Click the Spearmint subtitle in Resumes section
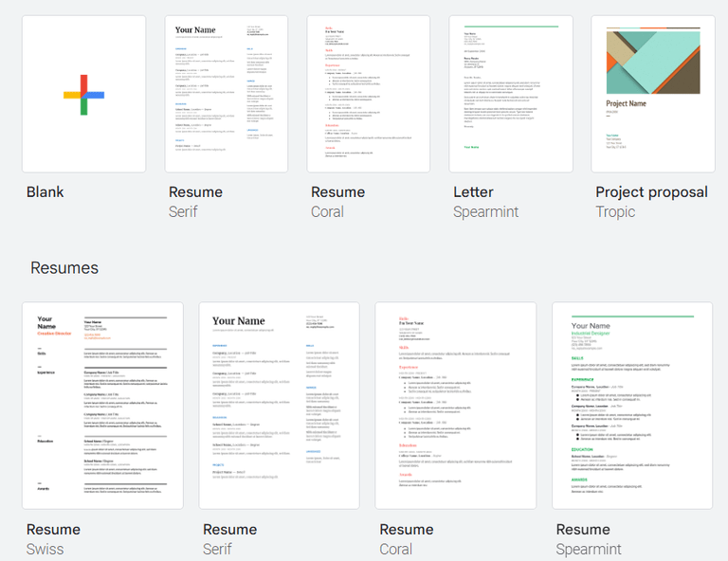 click(x=589, y=550)
